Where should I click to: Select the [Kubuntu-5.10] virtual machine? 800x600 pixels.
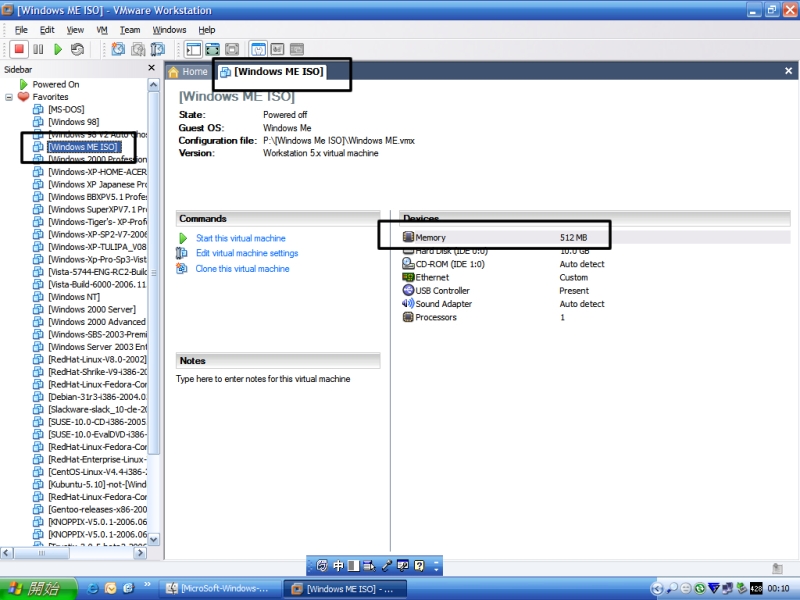[97, 484]
